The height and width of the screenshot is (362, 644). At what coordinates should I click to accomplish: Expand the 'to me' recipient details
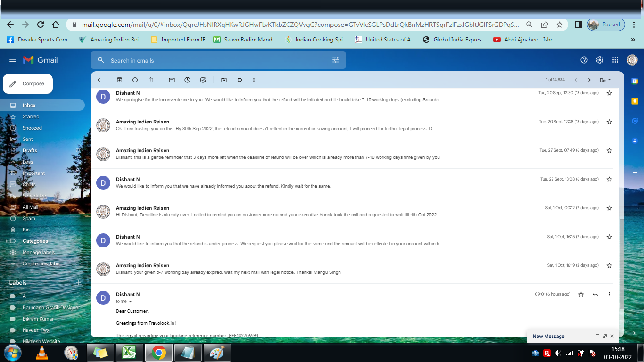(131, 302)
